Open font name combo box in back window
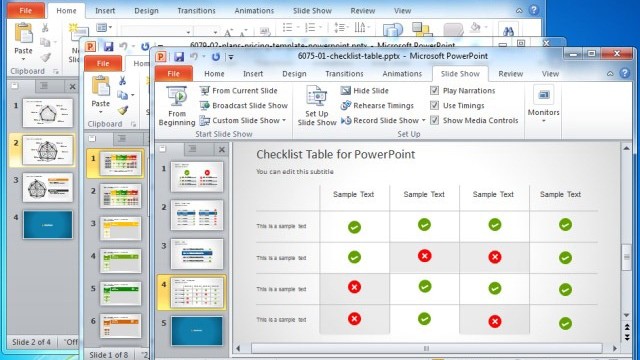Screen dimensions: 640x360 [x=156, y=32]
